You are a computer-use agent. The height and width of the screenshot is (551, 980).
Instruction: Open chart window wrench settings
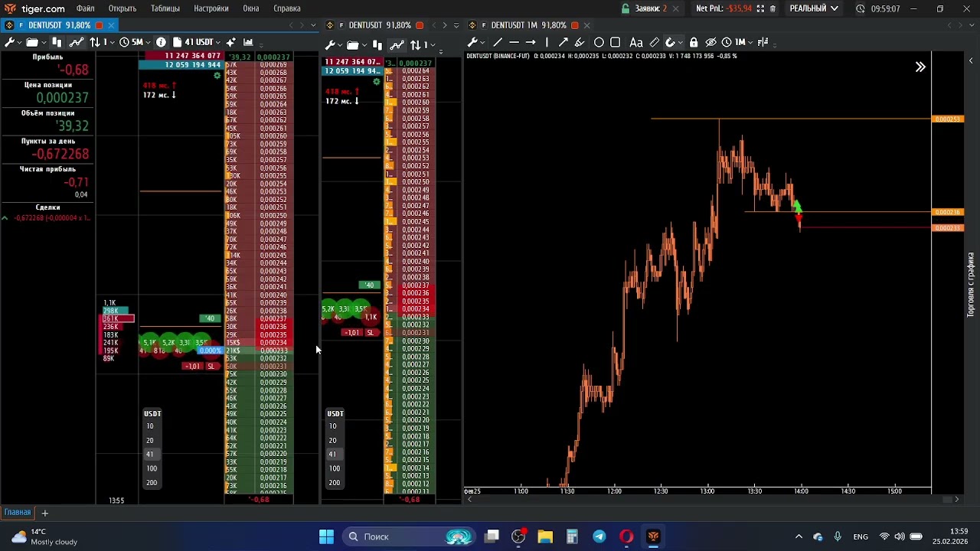(x=473, y=43)
